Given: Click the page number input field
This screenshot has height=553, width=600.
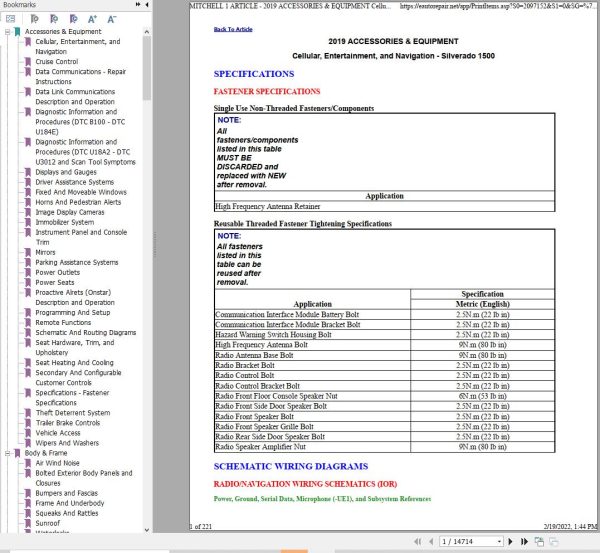Looking at the screenshot, I should (468, 542).
